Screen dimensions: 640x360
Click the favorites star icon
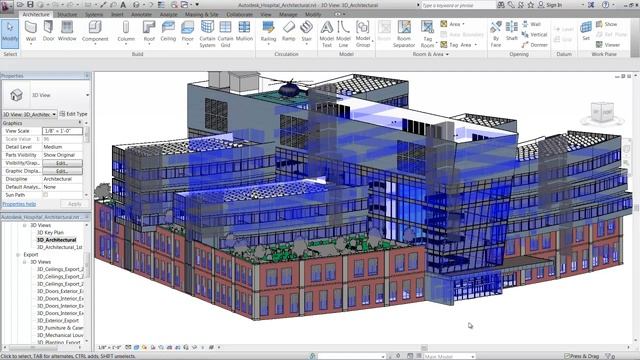(531, 4)
